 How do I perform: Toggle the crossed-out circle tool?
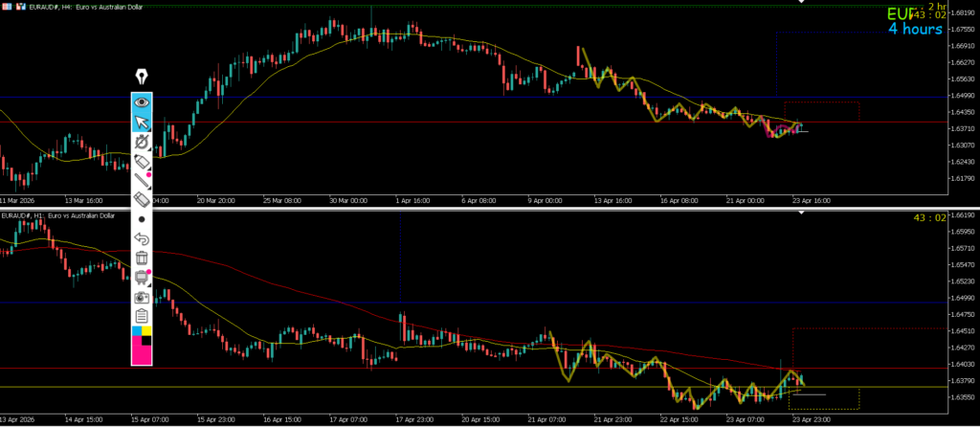point(142,142)
